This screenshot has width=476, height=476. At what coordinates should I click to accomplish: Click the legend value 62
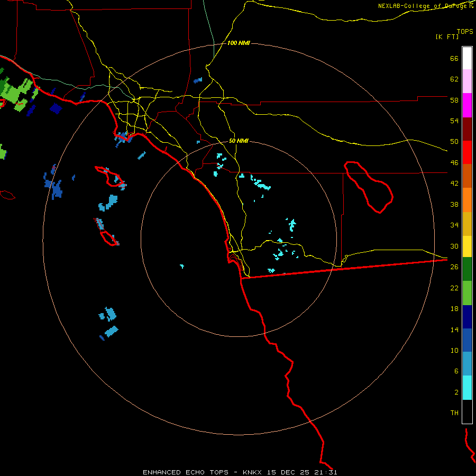(x=454, y=79)
